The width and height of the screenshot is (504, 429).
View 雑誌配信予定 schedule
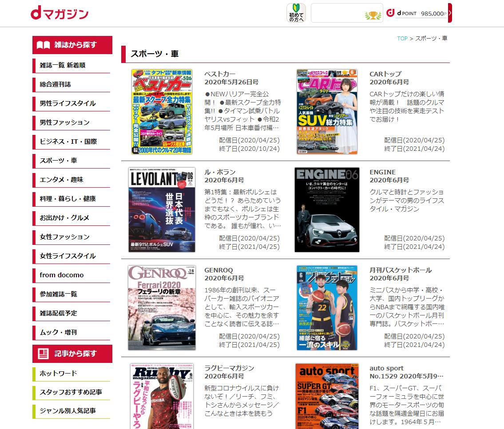coord(71,313)
